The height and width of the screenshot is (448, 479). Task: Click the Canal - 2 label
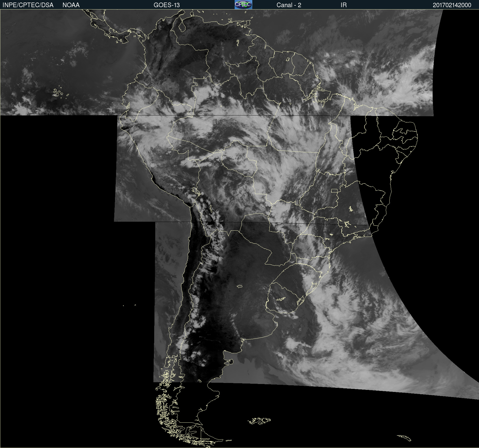[x=289, y=5]
